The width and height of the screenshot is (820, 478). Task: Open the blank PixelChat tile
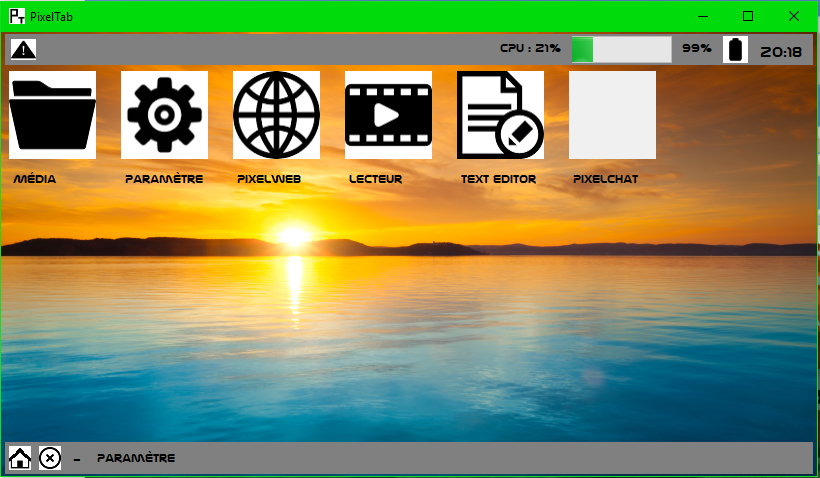click(612, 115)
